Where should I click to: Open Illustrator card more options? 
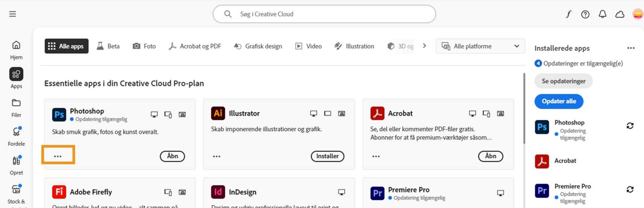pyautogui.click(x=217, y=156)
